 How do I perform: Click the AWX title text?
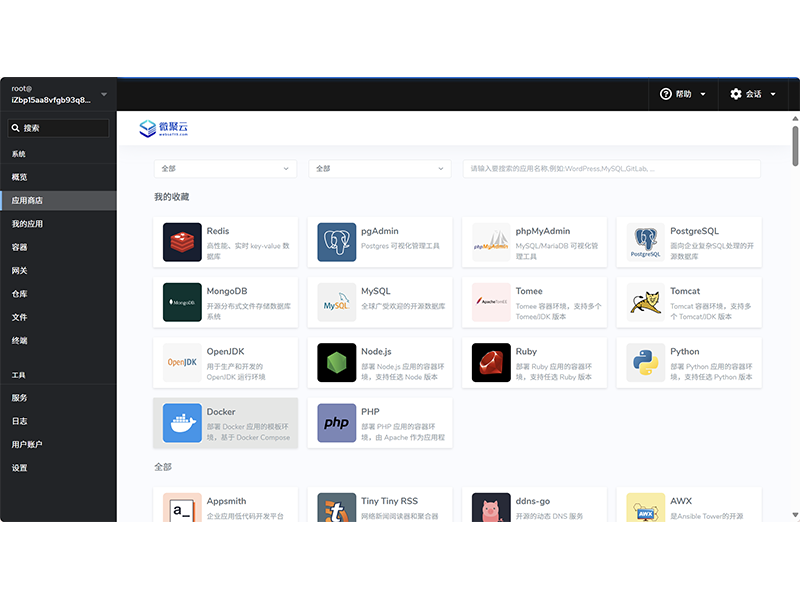tap(681, 502)
